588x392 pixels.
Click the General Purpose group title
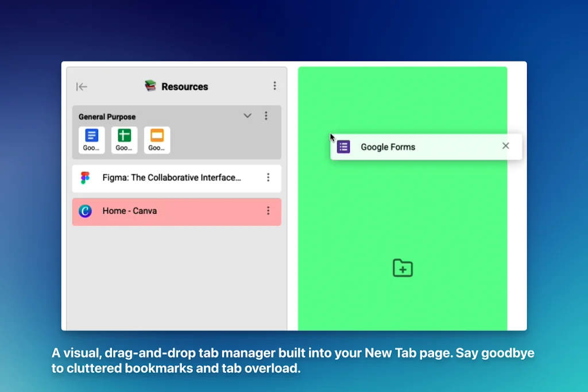[107, 117]
